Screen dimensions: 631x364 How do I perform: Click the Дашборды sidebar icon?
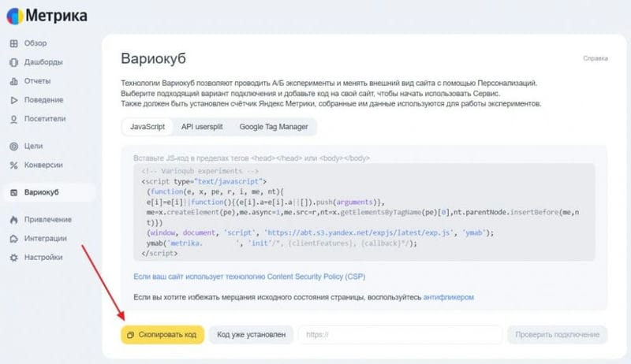coord(13,62)
